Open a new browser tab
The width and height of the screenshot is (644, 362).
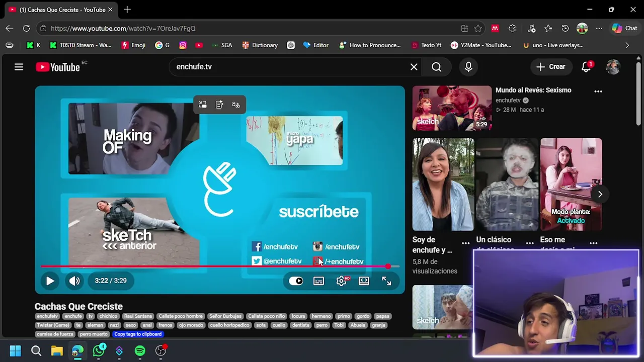pos(127,10)
